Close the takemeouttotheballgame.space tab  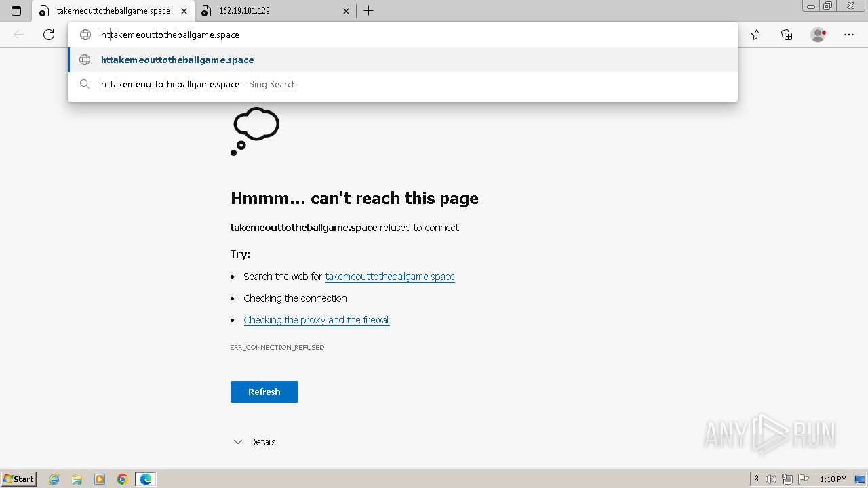click(x=184, y=11)
